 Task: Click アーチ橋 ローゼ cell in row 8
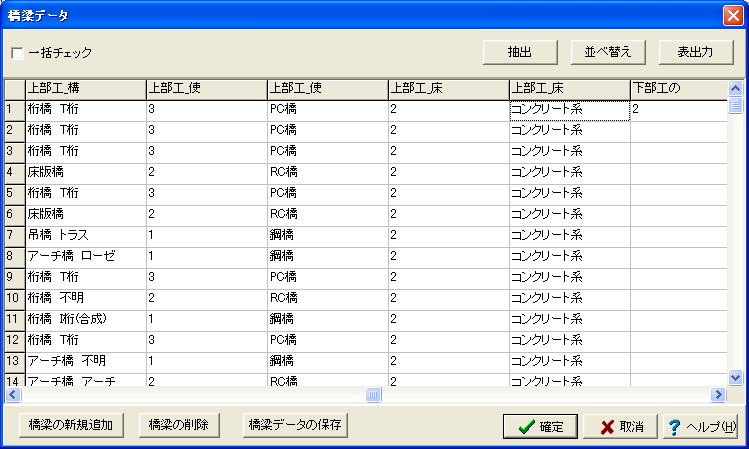(x=86, y=257)
